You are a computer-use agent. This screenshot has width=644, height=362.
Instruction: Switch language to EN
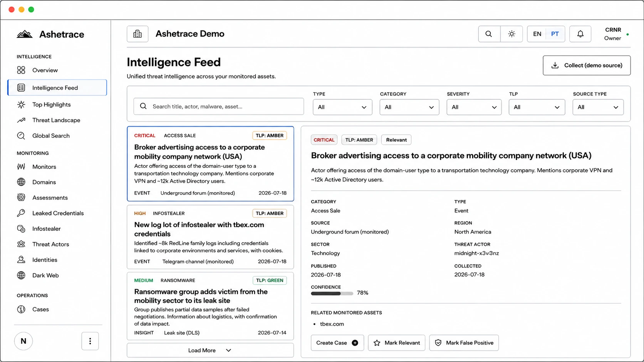(537, 34)
